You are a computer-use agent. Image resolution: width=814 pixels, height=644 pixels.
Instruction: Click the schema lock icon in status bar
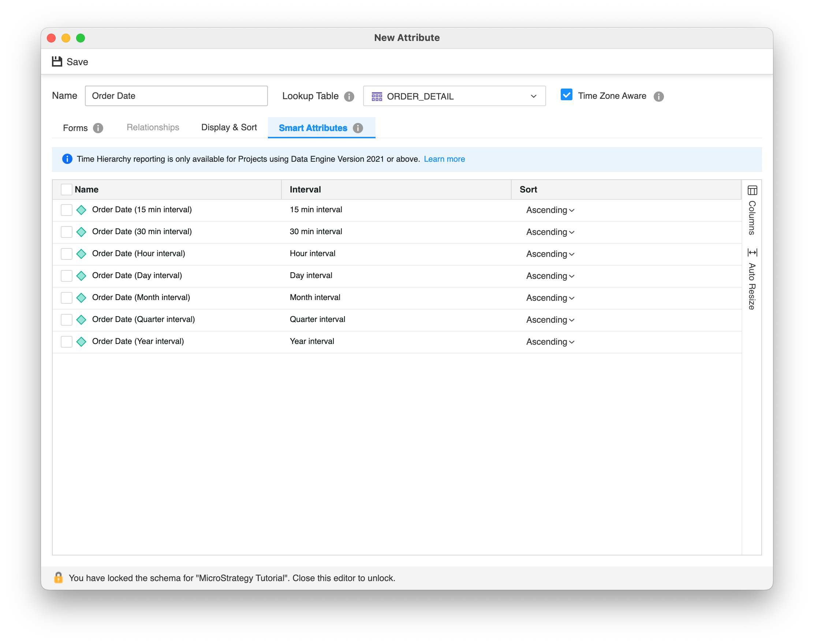point(59,577)
